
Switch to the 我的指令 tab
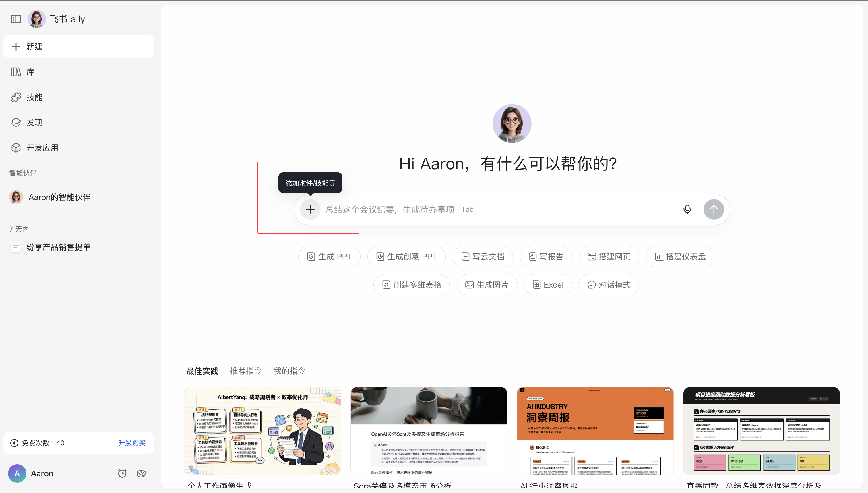click(289, 371)
